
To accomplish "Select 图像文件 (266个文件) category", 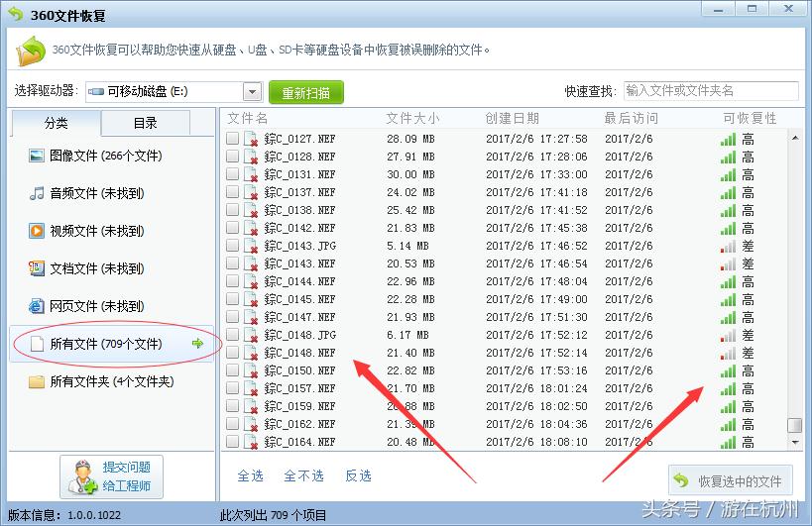I will tap(112, 156).
